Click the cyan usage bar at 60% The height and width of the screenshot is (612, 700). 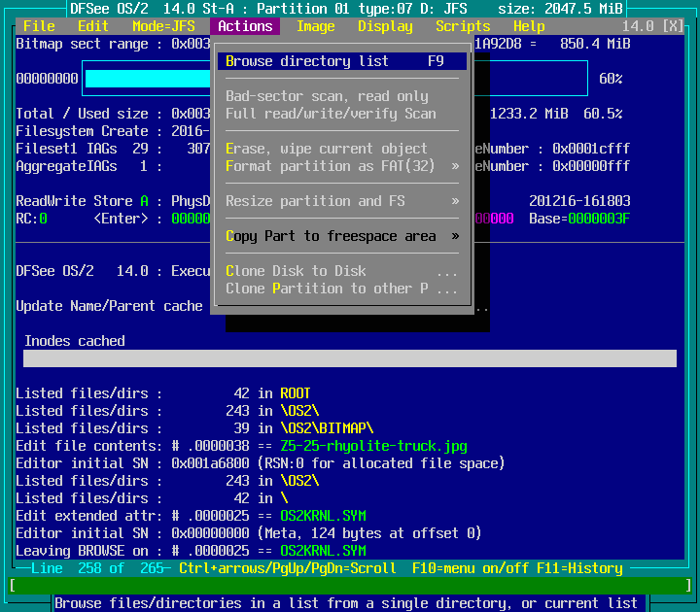coord(146,79)
